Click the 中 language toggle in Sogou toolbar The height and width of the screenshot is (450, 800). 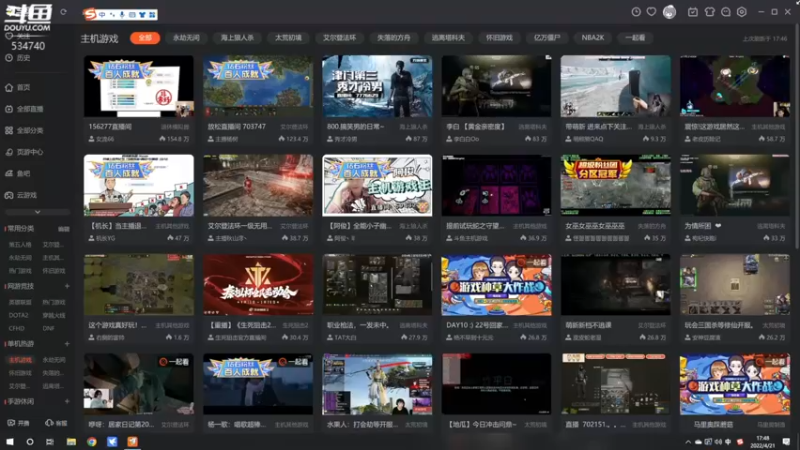click(103, 15)
